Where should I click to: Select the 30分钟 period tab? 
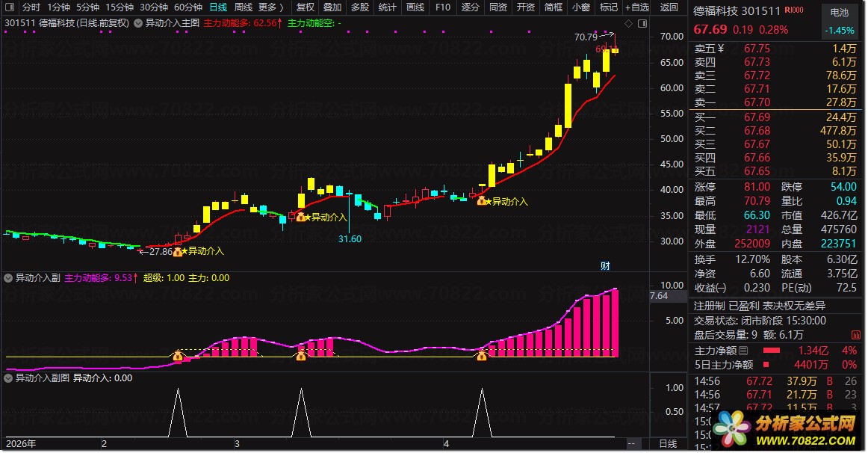click(x=154, y=7)
